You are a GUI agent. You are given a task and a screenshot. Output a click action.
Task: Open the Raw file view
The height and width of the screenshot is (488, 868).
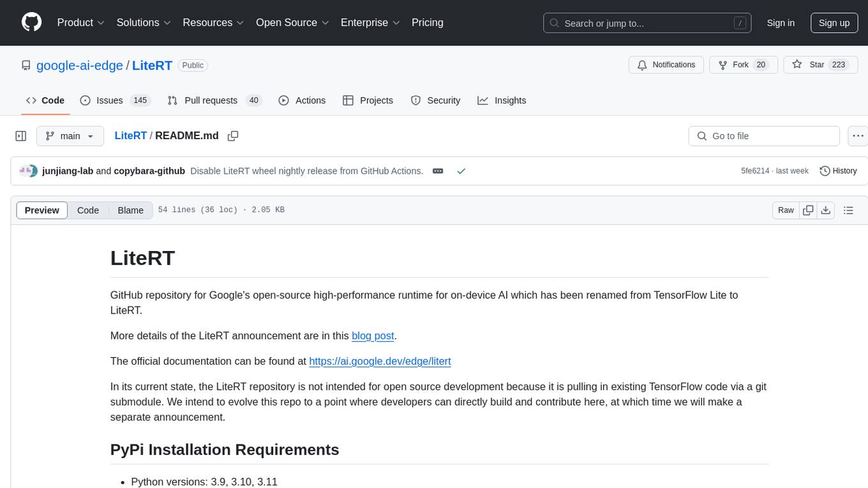click(x=786, y=210)
